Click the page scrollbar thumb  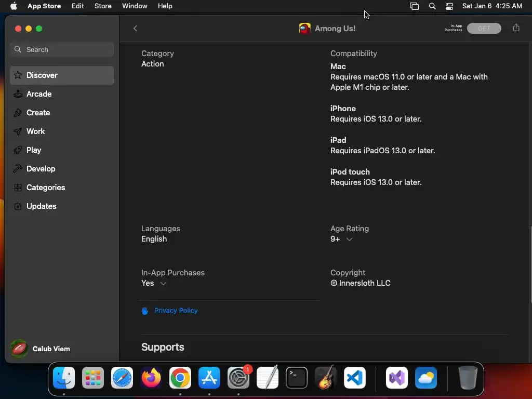point(530,264)
